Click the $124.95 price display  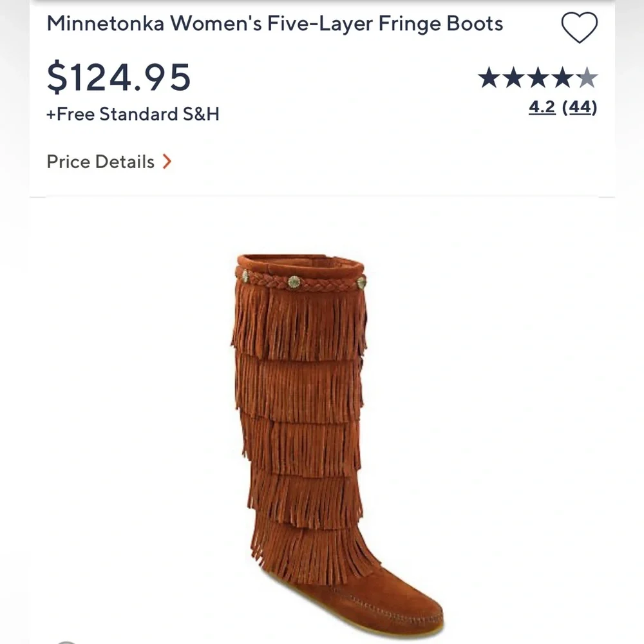[x=119, y=76]
